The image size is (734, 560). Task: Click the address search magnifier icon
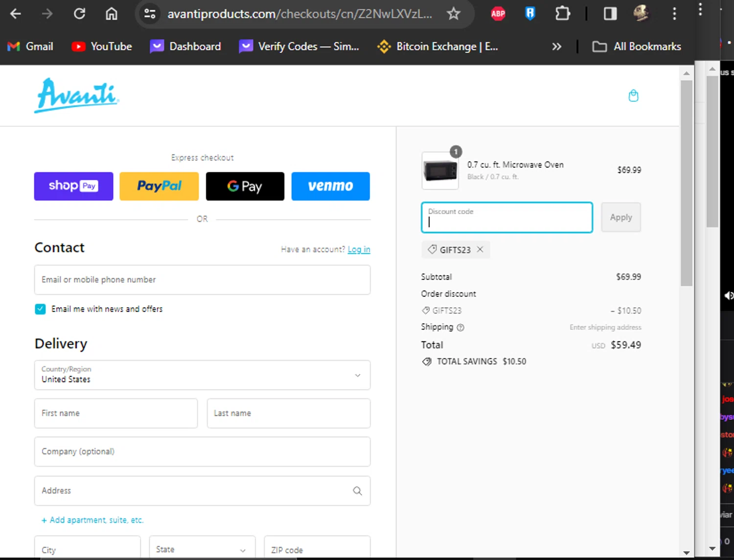click(358, 491)
